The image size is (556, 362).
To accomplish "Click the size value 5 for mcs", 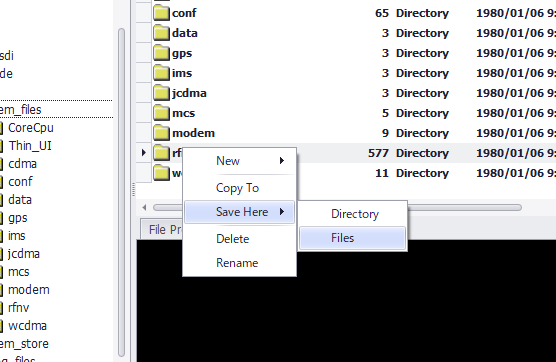I will coord(385,113).
